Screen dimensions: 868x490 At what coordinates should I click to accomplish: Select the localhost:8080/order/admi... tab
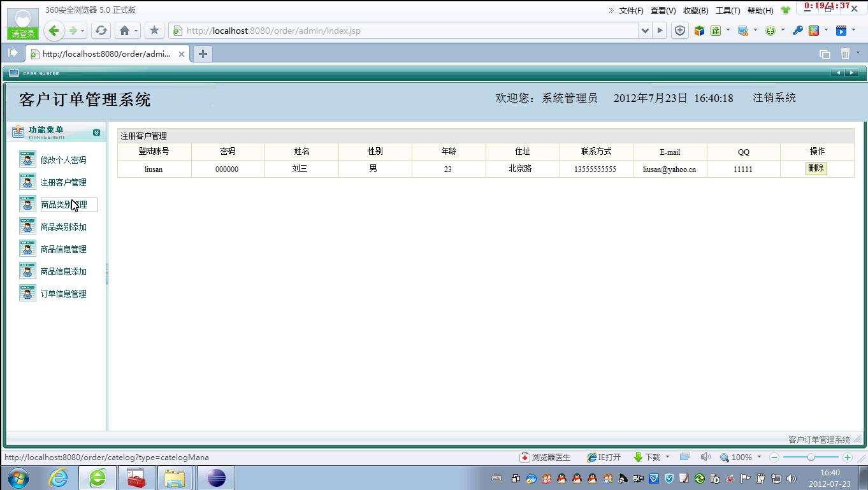tap(107, 54)
